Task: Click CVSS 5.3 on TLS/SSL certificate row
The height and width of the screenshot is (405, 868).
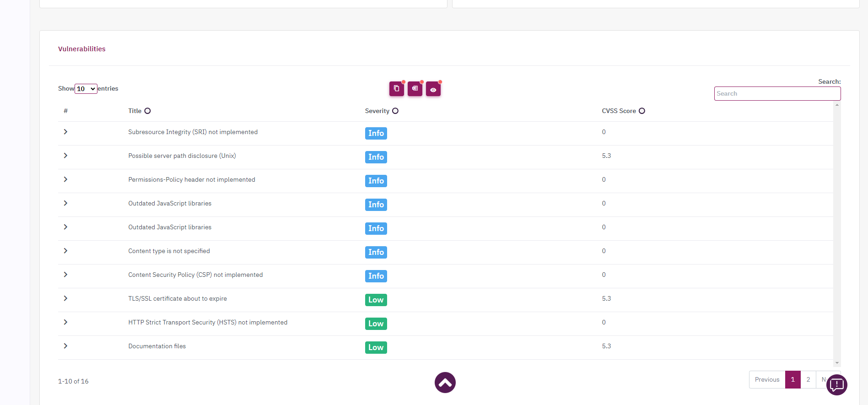Action: pos(606,298)
